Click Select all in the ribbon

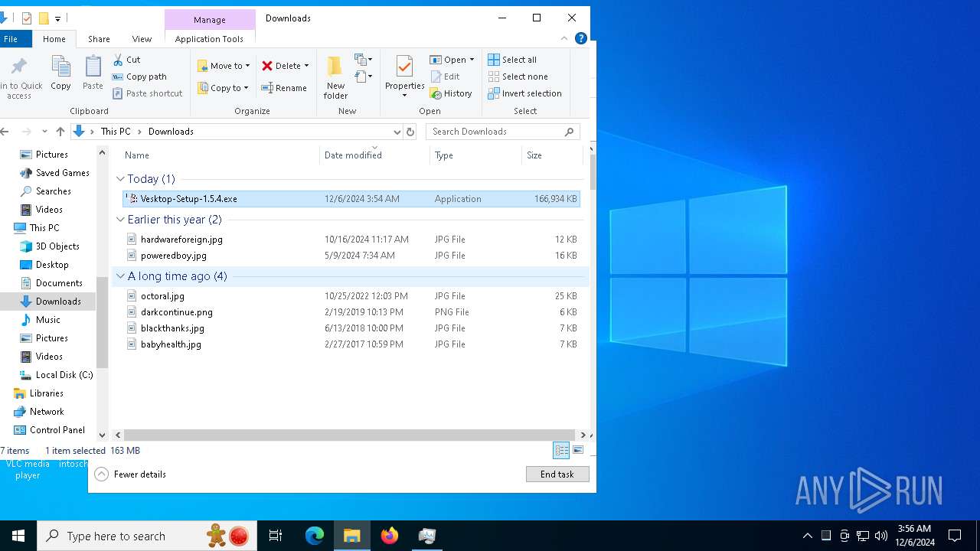click(x=512, y=60)
